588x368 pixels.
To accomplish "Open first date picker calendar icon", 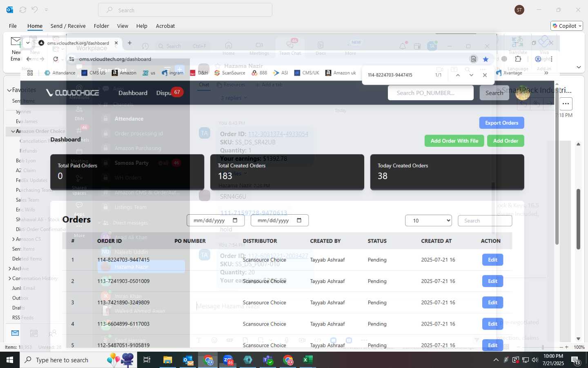I will (x=235, y=220).
